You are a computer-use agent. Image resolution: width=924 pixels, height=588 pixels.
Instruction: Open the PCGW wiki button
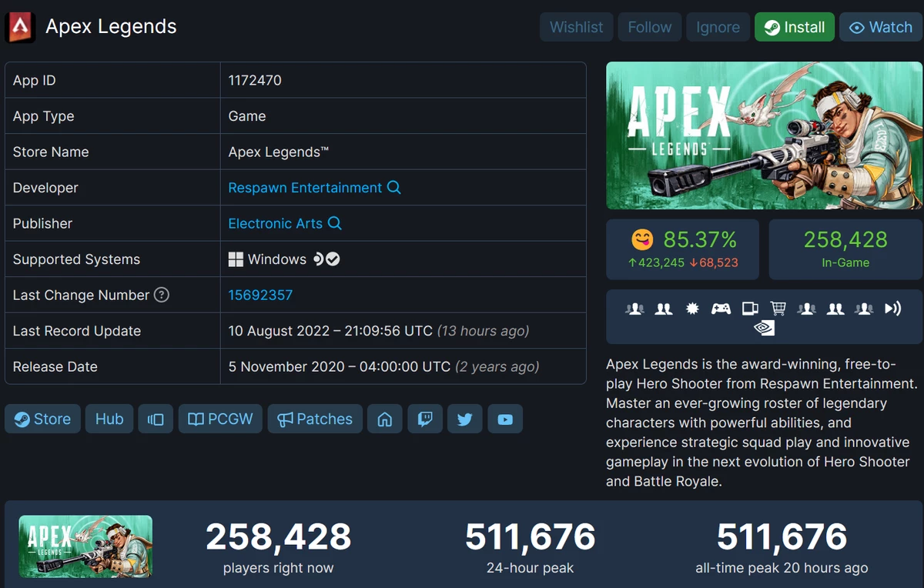[220, 419]
